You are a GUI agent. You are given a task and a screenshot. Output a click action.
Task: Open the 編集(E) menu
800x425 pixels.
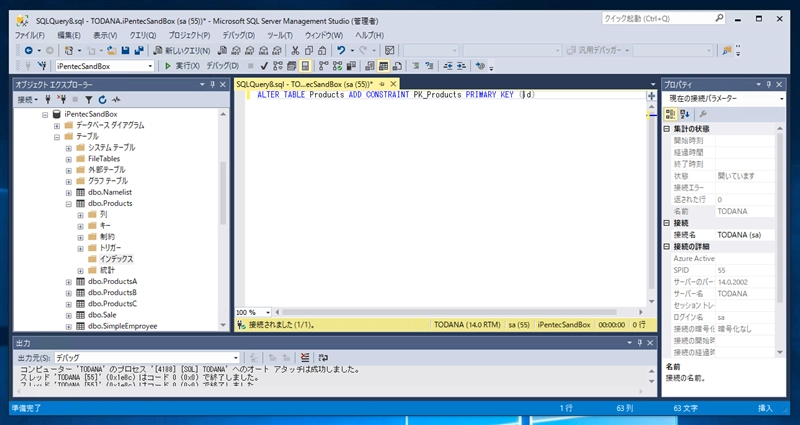(69, 36)
